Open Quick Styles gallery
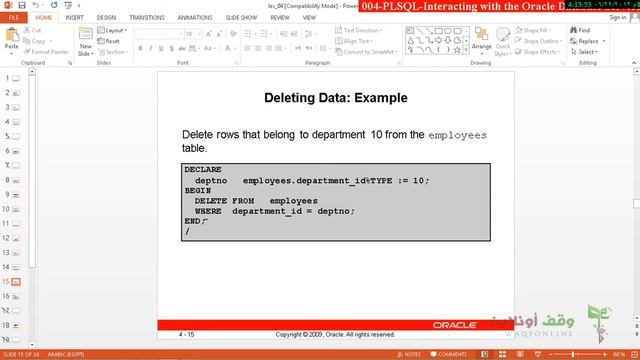This screenshot has width=640, height=360. pyautogui.click(x=502, y=42)
